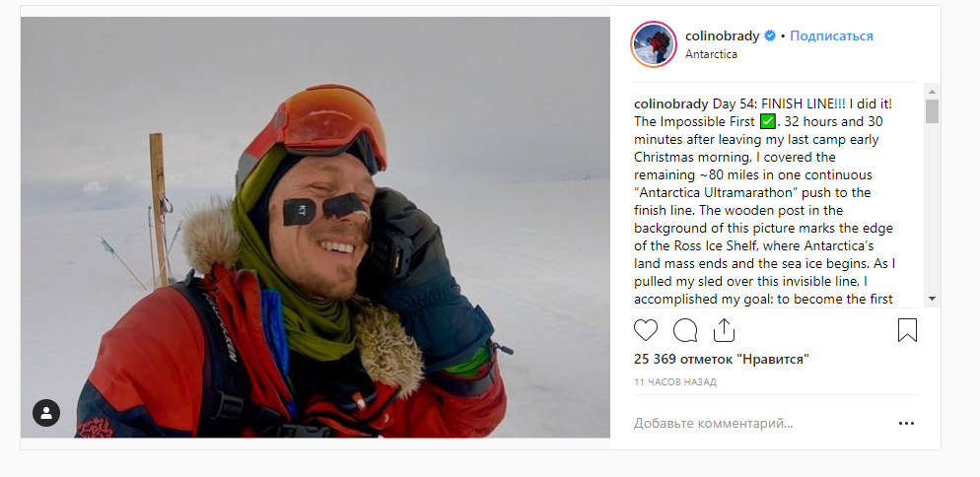Click the Подписаться follow link

[831, 36]
